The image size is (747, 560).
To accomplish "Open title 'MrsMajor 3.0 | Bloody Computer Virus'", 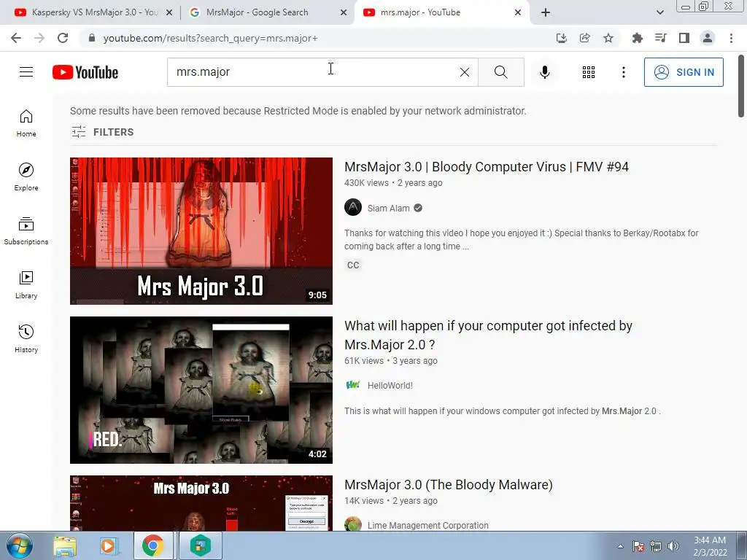I will 487,167.
